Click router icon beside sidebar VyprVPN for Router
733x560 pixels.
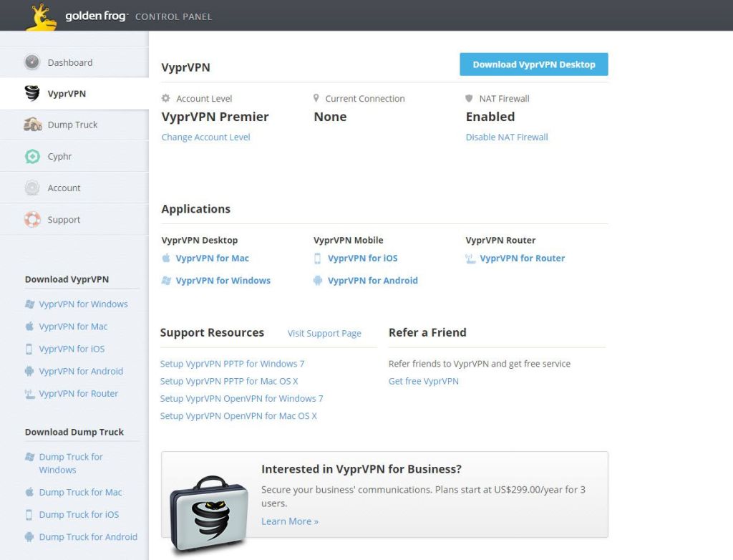tap(29, 394)
